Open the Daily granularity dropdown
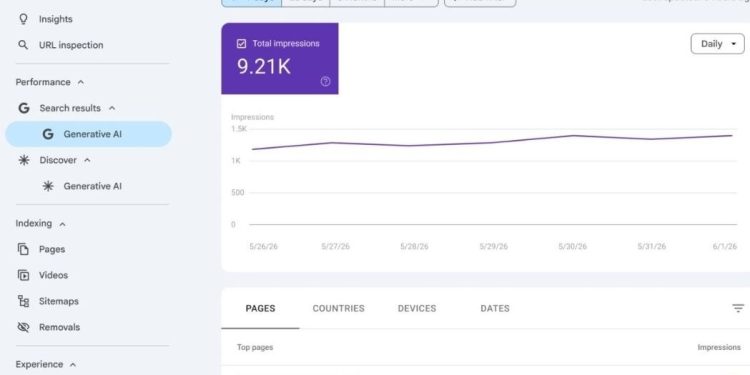 coord(717,44)
